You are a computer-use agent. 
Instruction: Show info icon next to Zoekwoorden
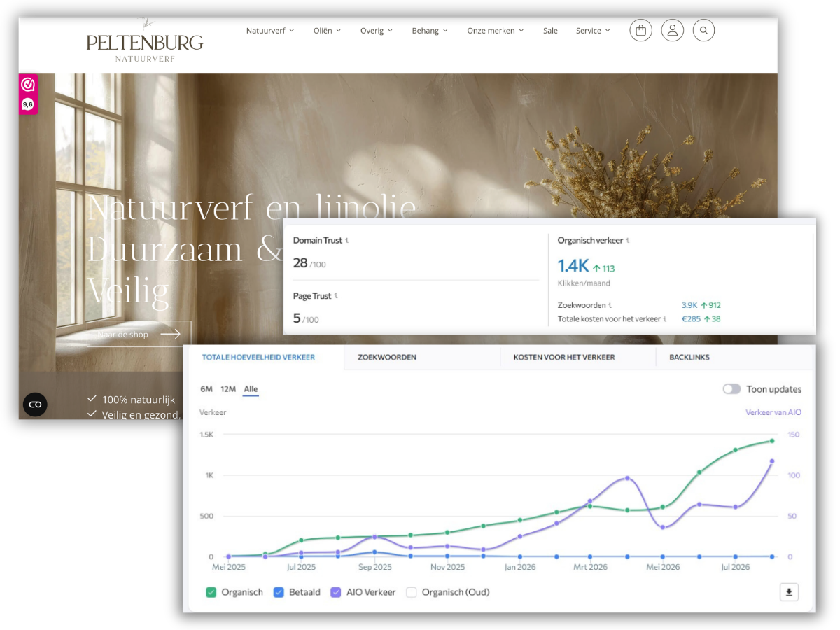[610, 305]
